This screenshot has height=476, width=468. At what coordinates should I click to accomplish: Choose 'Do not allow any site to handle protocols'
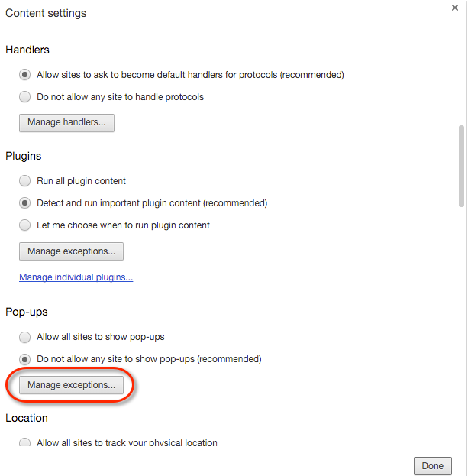coord(25,97)
